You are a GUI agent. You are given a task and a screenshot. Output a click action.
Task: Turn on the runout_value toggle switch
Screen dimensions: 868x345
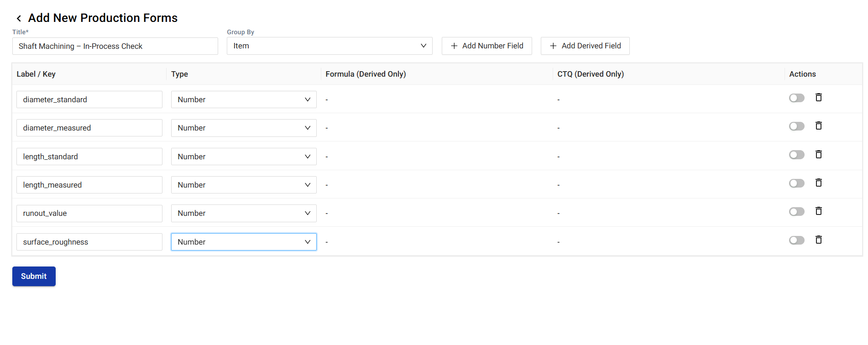796,212
